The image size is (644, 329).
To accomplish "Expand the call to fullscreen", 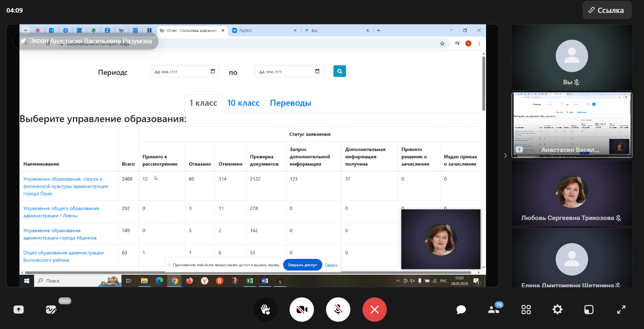I will [621, 310].
